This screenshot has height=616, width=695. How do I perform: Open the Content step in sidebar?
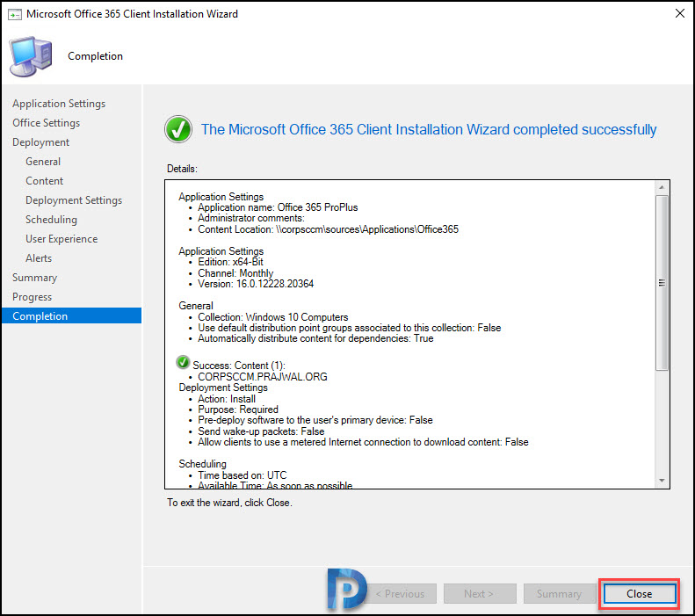point(44,181)
